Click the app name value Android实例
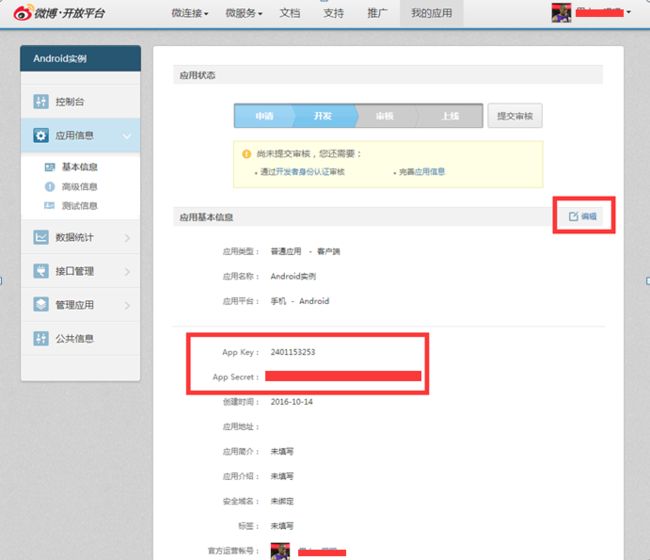 293,276
